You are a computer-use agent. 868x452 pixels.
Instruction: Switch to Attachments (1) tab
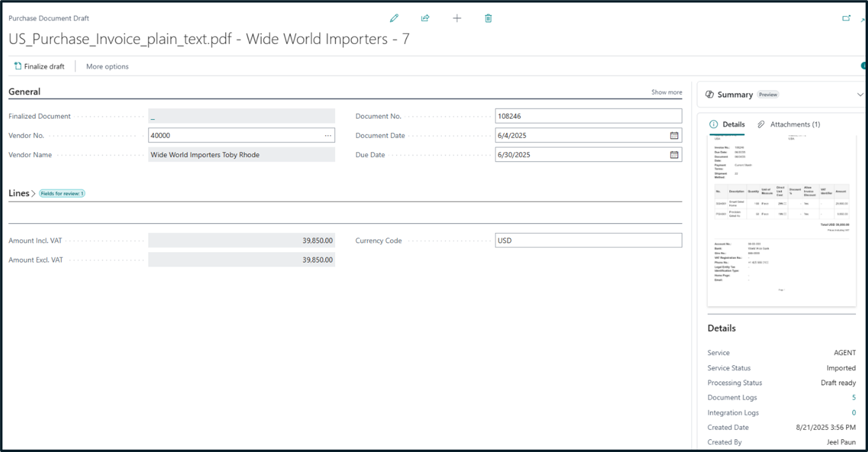(789, 124)
